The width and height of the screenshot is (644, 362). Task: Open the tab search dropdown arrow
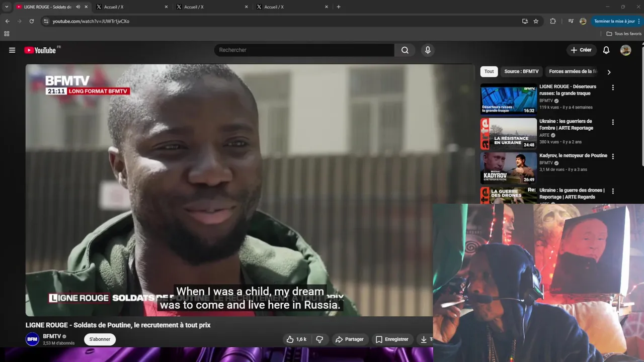point(7,7)
